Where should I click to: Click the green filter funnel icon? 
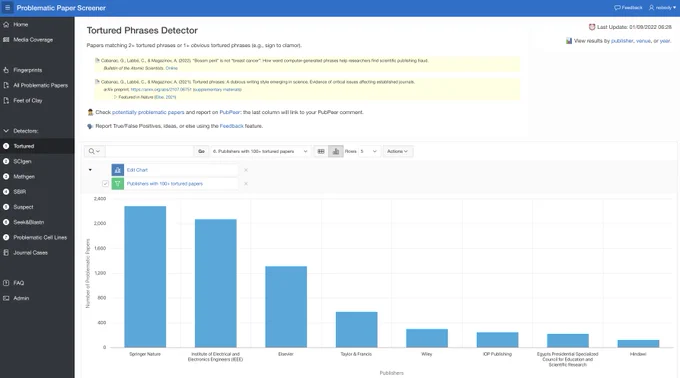118,184
